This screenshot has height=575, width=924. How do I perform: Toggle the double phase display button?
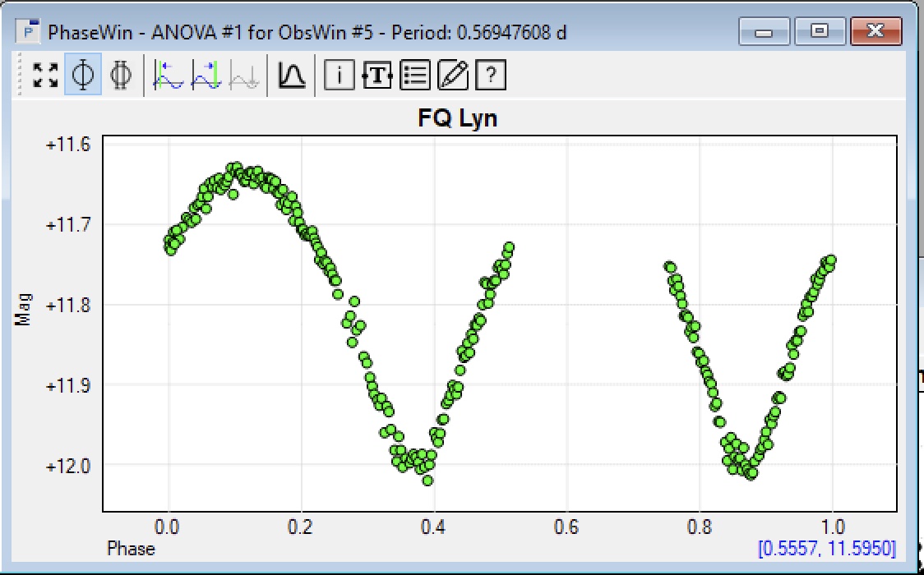pos(120,76)
